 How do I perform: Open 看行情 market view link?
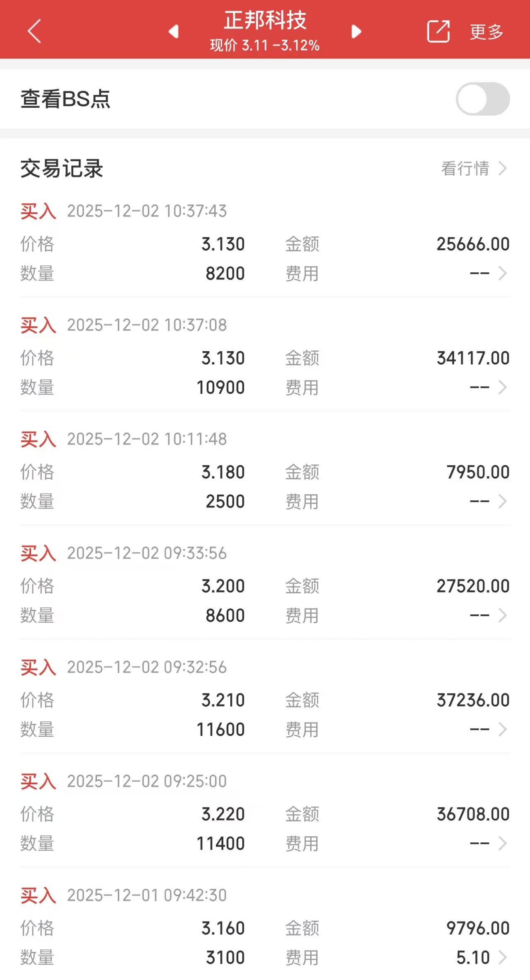[474, 169]
